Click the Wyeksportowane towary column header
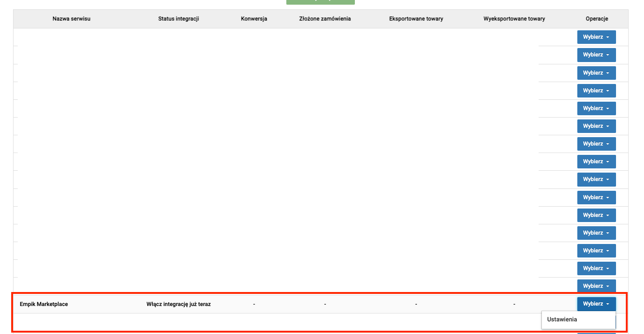Image resolution: width=644 pixels, height=334 pixels. 514,19
